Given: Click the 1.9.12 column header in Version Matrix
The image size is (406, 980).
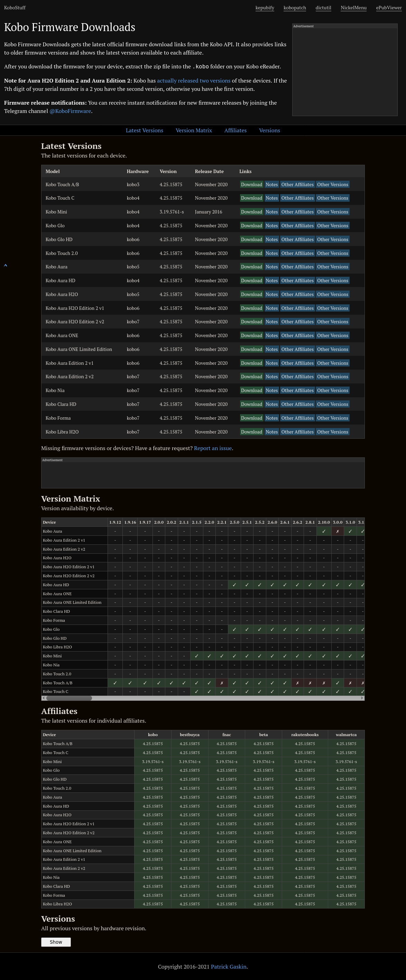Looking at the screenshot, I should tap(115, 522).
